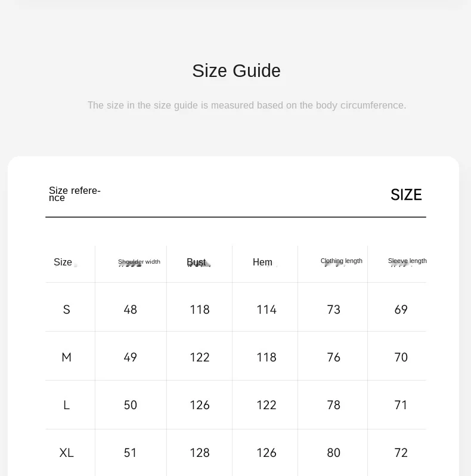Click sleeve length value 69 for S
The height and width of the screenshot is (476, 471).
click(401, 310)
